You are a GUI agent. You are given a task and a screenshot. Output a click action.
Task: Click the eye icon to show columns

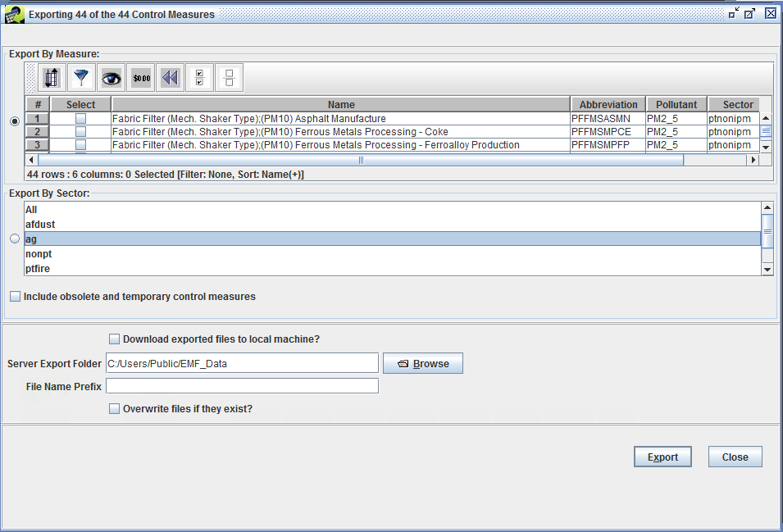111,77
